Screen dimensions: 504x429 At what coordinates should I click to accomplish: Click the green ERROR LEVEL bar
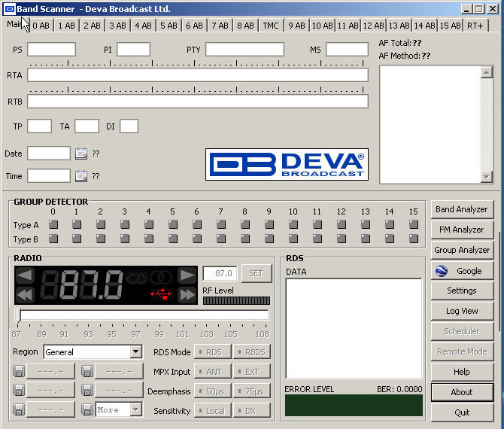pyautogui.click(x=354, y=405)
